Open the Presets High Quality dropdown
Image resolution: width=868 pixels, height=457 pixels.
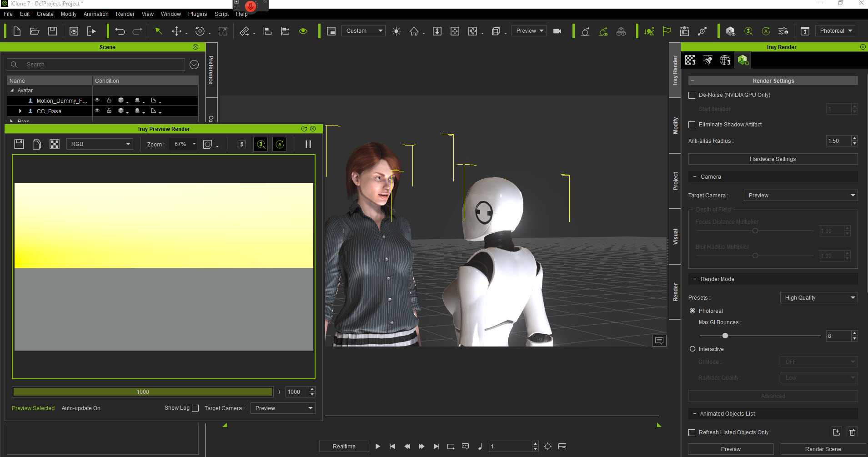[819, 298]
